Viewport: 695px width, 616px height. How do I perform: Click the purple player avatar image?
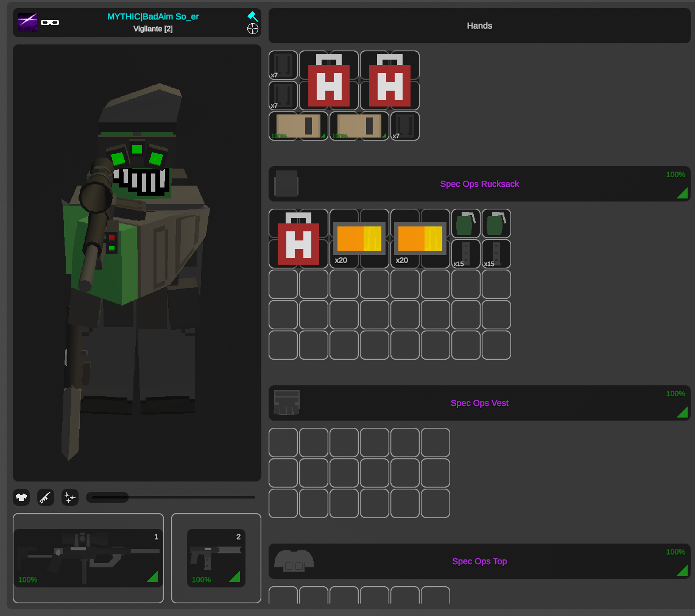pyautogui.click(x=27, y=22)
